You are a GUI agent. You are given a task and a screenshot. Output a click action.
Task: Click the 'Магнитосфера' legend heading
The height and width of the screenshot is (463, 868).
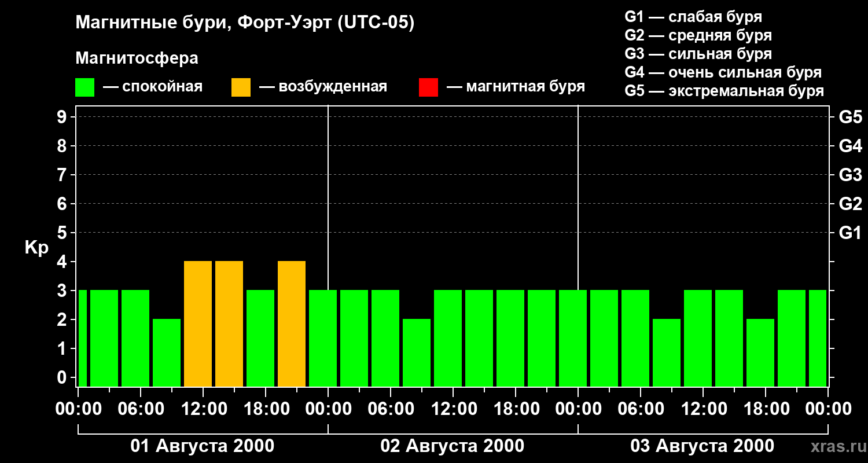click(137, 58)
